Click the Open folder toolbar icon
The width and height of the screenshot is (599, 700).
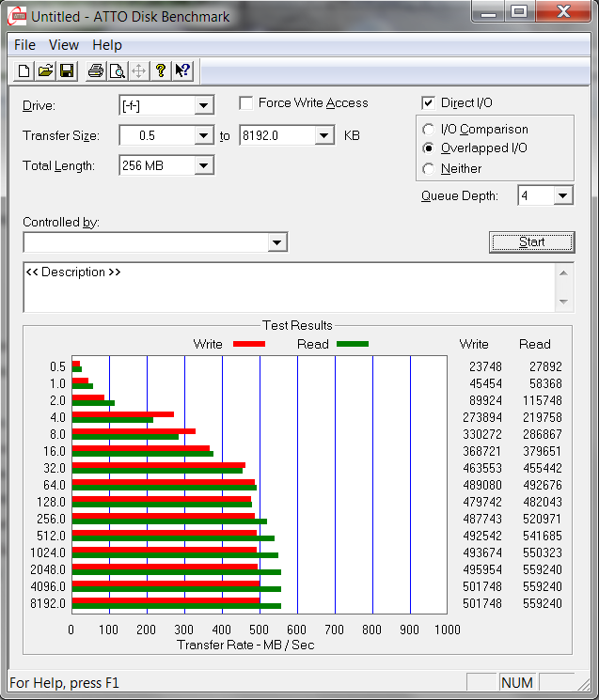click(x=45, y=70)
